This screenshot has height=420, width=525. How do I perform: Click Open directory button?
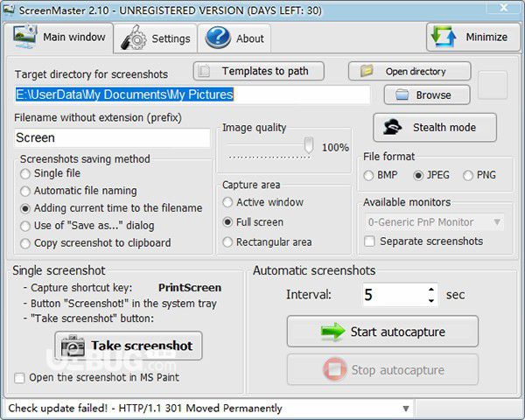tap(409, 71)
